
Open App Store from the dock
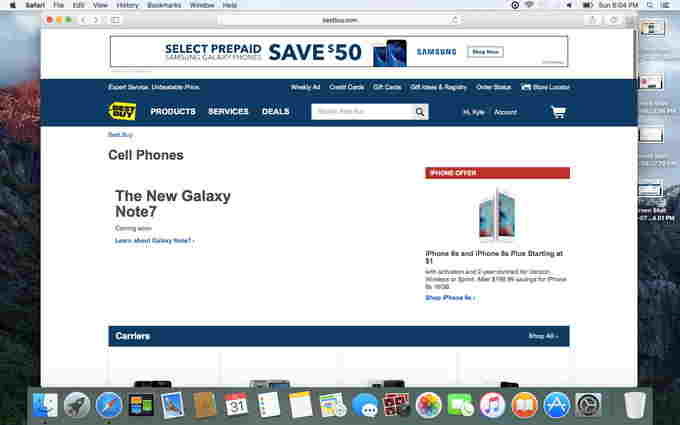pyautogui.click(x=556, y=405)
